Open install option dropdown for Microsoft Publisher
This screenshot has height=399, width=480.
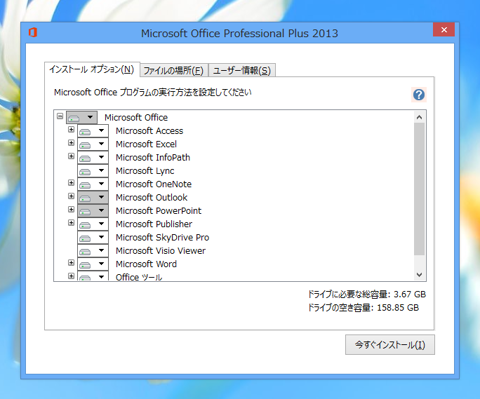pyautogui.click(x=93, y=224)
